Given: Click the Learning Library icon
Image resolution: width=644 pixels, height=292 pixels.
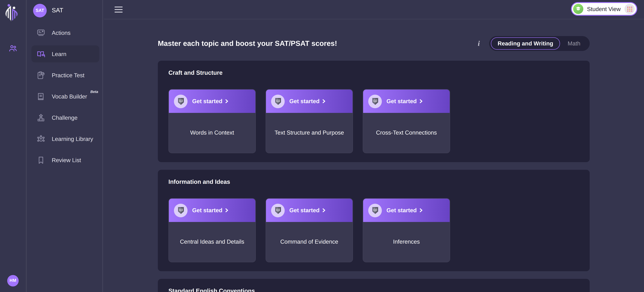Looking at the screenshot, I should click(41, 139).
